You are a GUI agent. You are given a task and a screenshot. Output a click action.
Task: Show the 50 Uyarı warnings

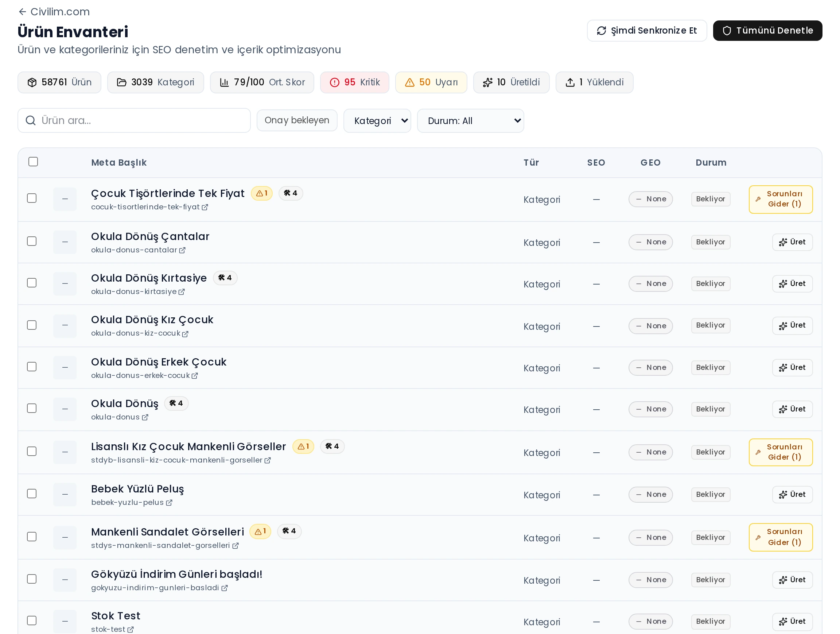tap(431, 82)
